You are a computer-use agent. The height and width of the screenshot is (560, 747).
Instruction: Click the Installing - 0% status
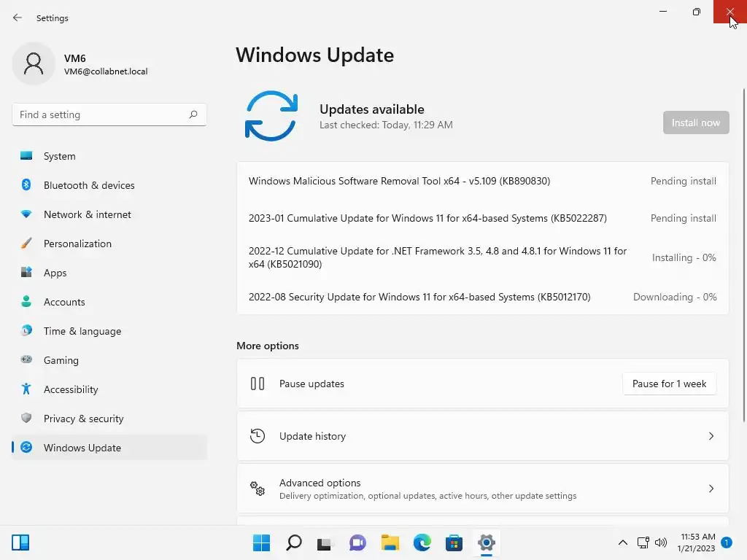coord(684,257)
